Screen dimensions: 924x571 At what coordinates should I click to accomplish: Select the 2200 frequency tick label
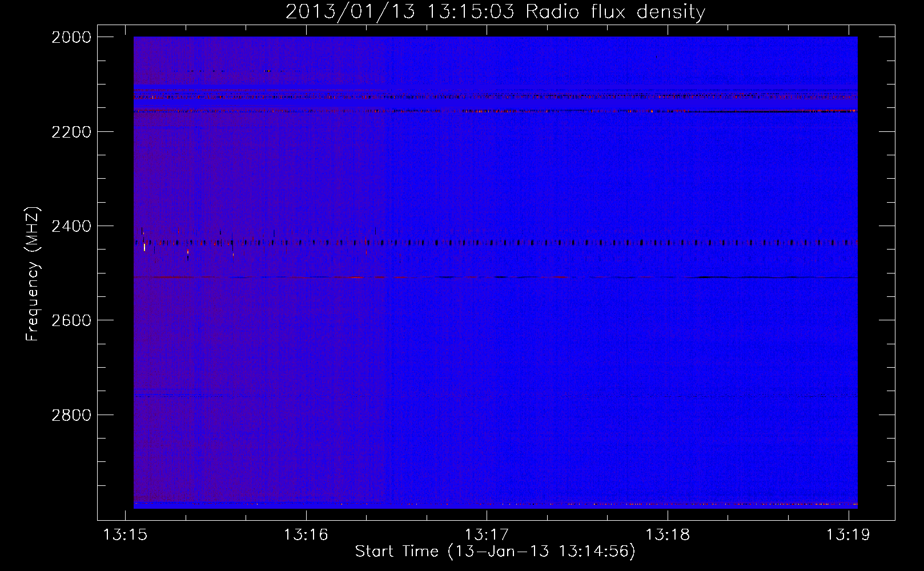(x=71, y=132)
